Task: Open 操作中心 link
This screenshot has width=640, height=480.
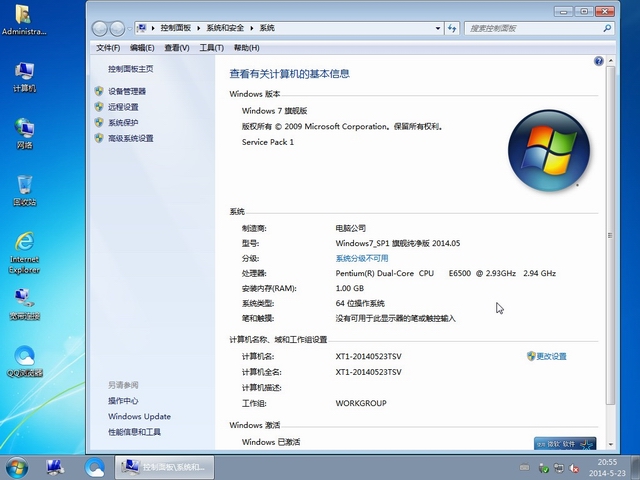Action: (x=123, y=401)
